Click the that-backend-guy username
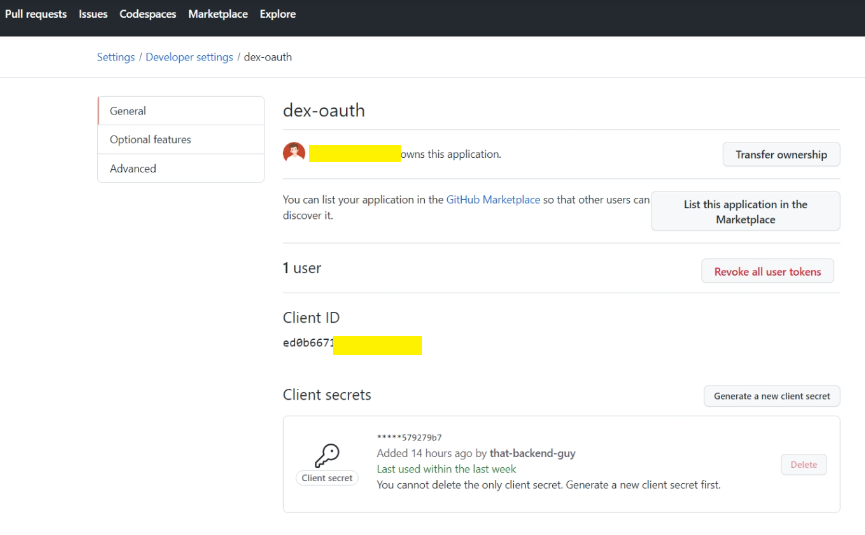Screen dimensions: 865x535 532,453
